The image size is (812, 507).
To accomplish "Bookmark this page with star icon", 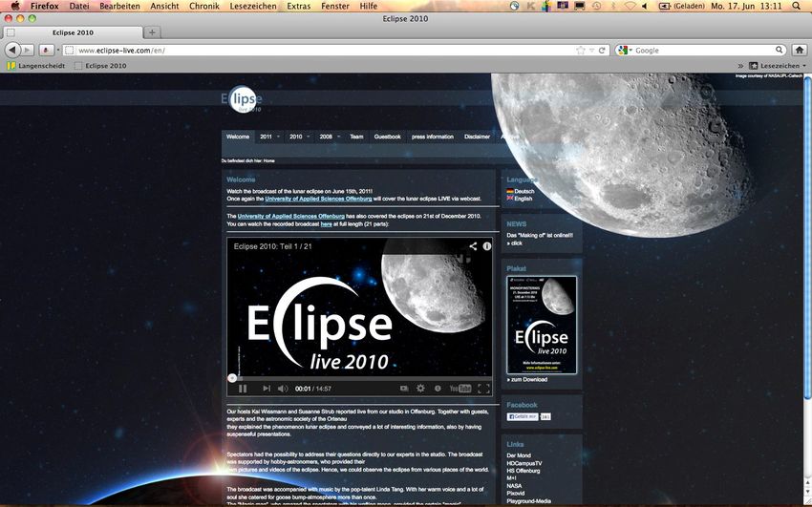I will [x=581, y=51].
